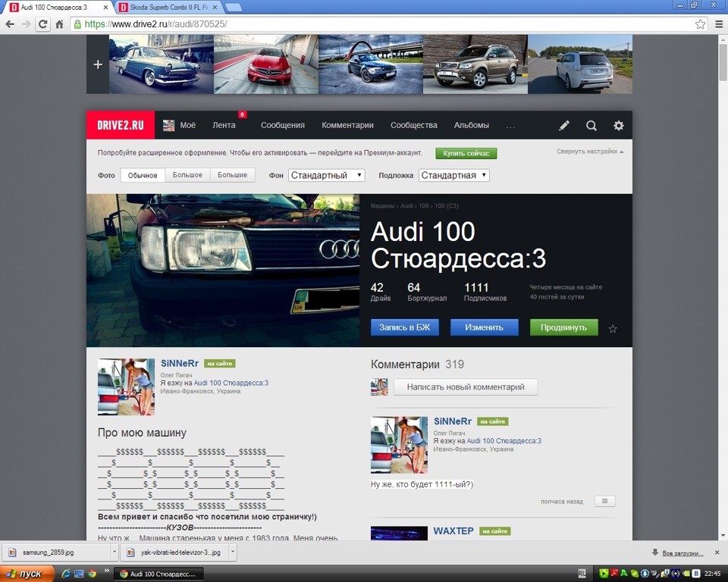
Task: Open Альбомы section
Action: click(x=471, y=125)
